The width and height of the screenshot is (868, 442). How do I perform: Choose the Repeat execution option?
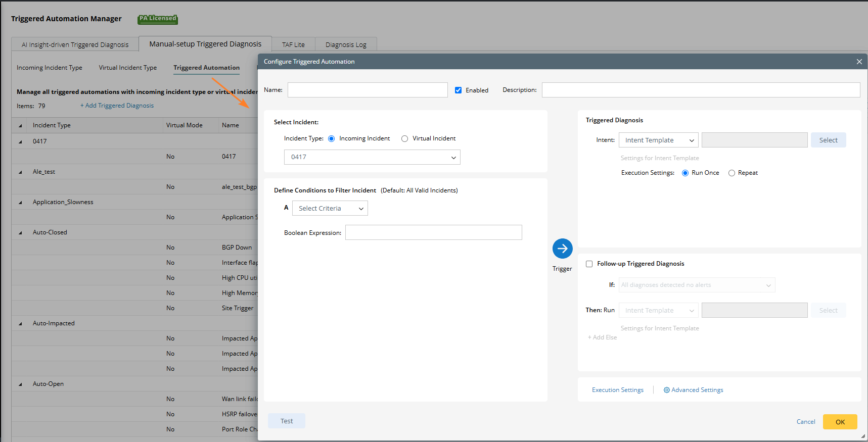point(732,173)
